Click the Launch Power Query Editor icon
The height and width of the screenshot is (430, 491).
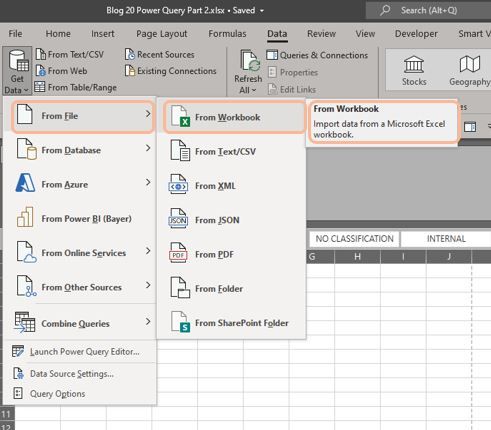pos(18,351)
